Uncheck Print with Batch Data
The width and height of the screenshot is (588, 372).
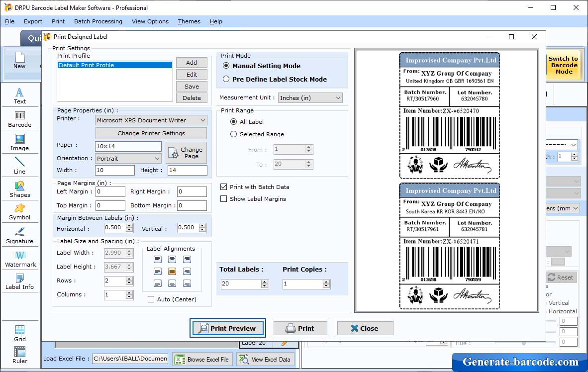pyautogui.click(x=223, y=187)
